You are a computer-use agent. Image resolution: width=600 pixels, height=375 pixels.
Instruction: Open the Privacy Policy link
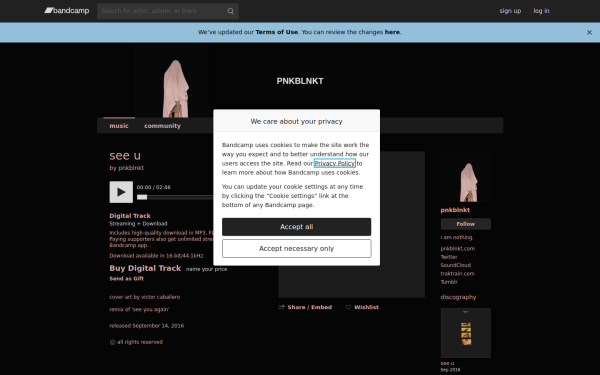pyautogui.click(x=334, y=163)
